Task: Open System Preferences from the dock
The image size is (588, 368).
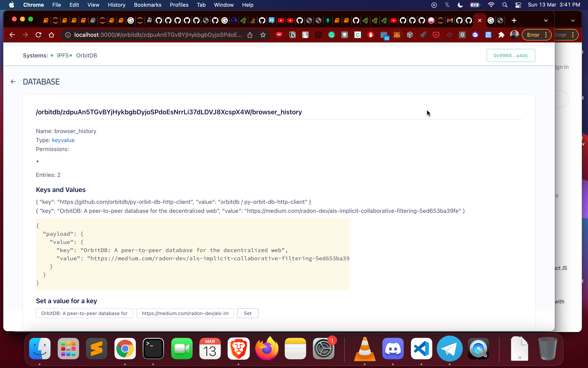Action: (x=324, y=348)
